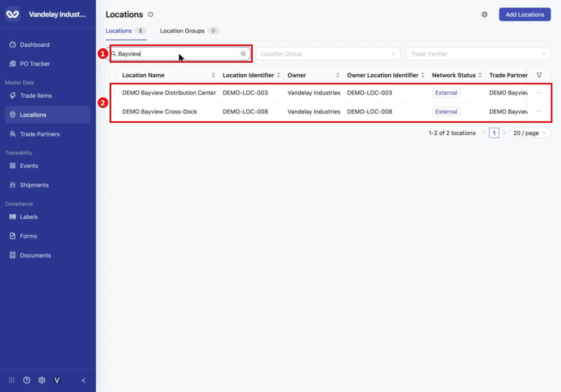Open actions menu for Bayview Cross-Dock row
561x392 pixels.
[x=539, y=111]
